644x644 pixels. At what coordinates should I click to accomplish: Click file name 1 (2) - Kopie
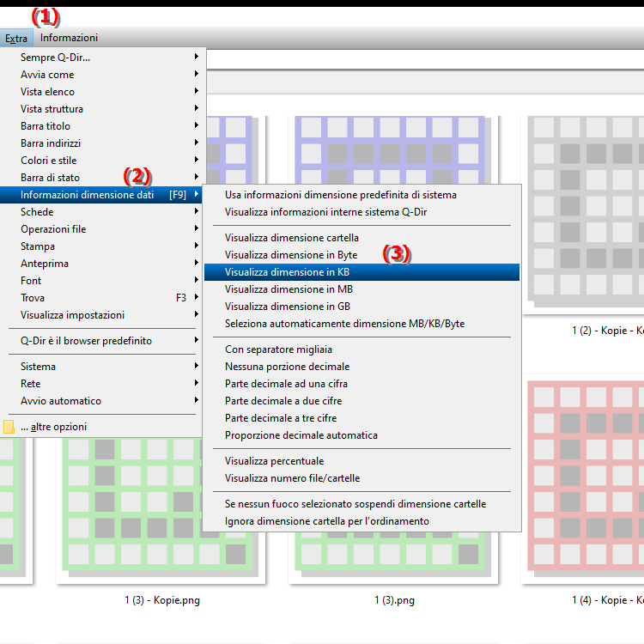tap(608, 331)
